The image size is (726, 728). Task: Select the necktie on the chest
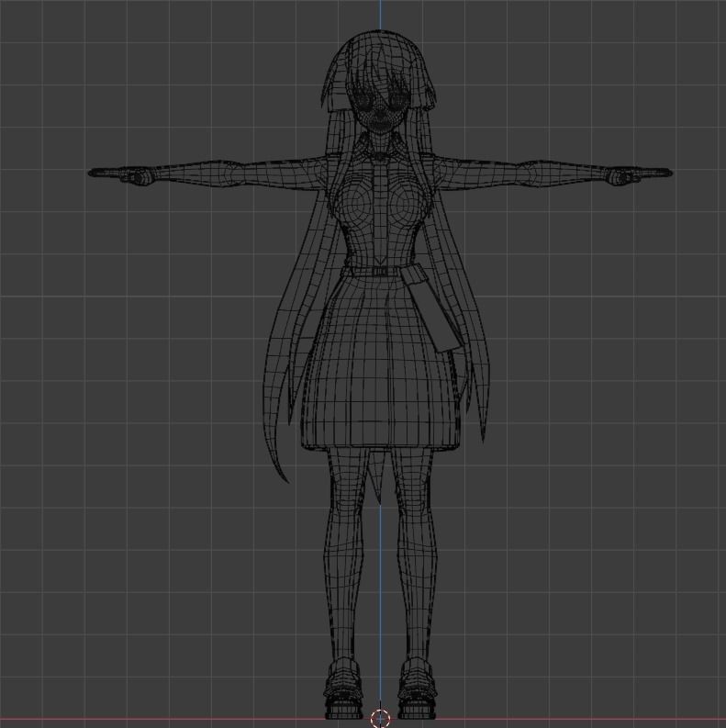tap(381, 214)
